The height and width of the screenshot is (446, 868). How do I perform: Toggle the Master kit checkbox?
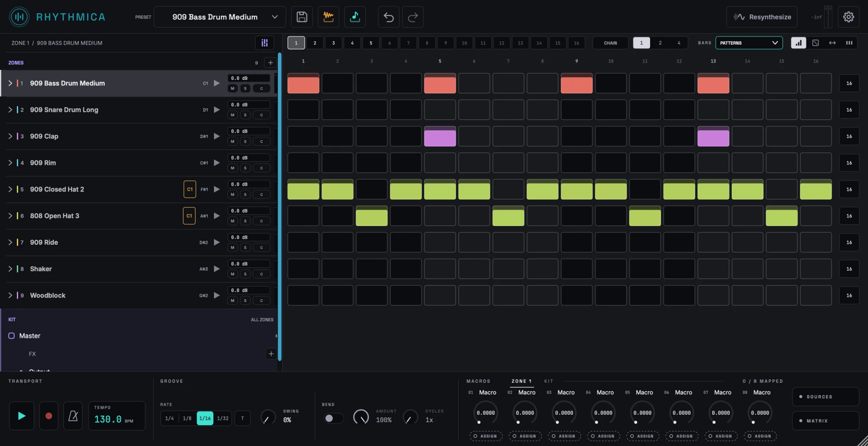point(12,336)
